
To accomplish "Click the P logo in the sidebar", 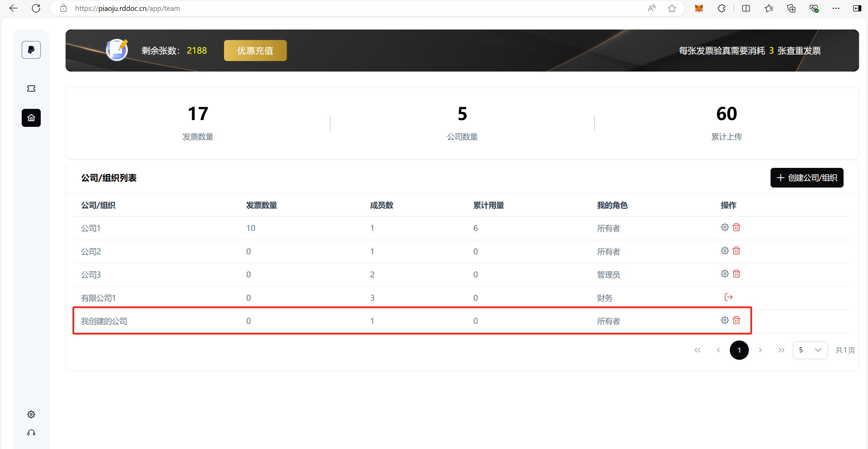I will (31, 50).
